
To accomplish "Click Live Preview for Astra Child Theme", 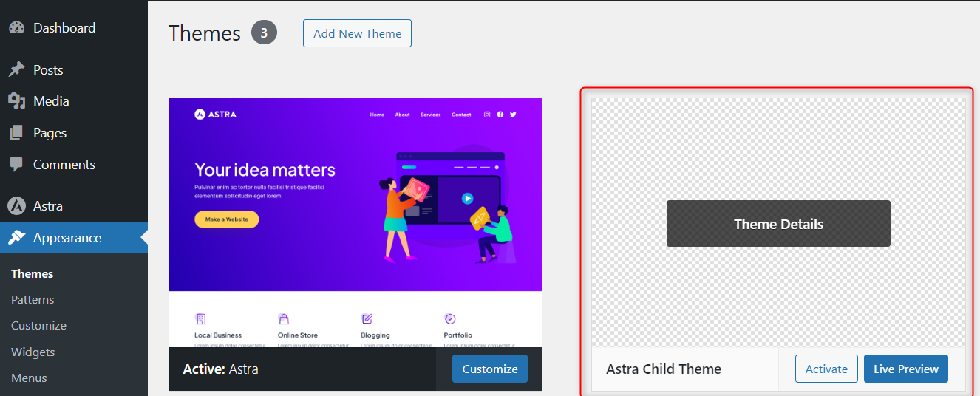I will 905,369.
